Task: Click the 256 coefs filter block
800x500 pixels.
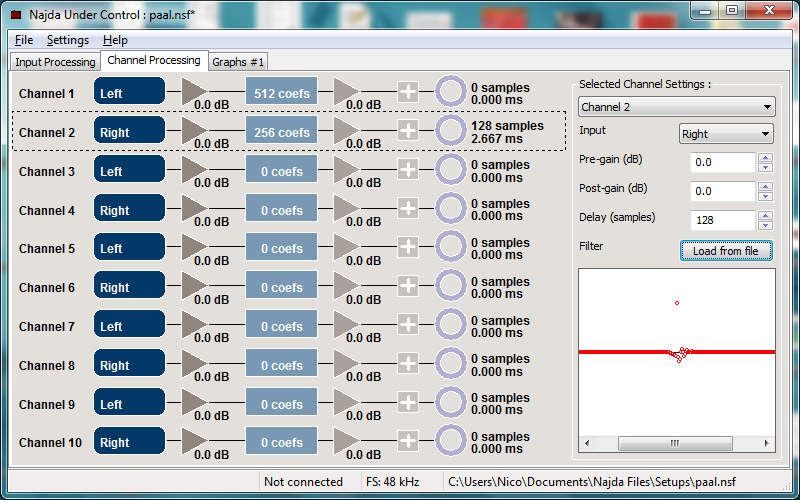Action: (x=282, y=132)
